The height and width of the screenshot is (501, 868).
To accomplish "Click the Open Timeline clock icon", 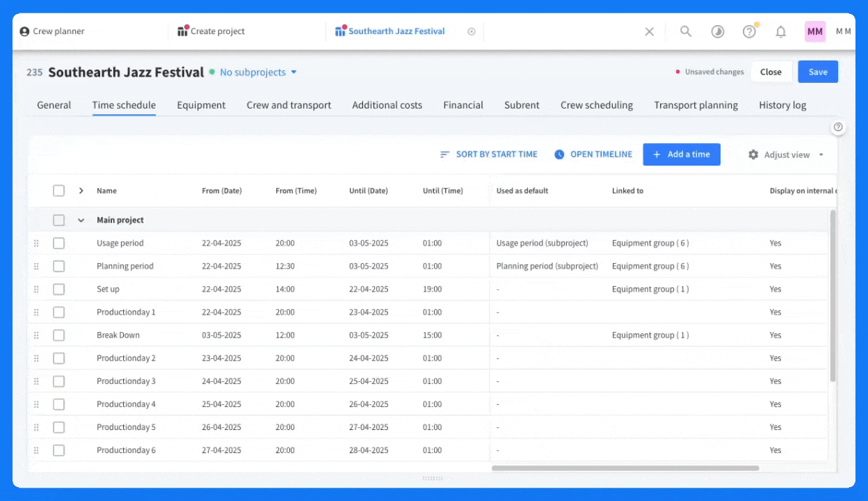I will coord(559,154).
